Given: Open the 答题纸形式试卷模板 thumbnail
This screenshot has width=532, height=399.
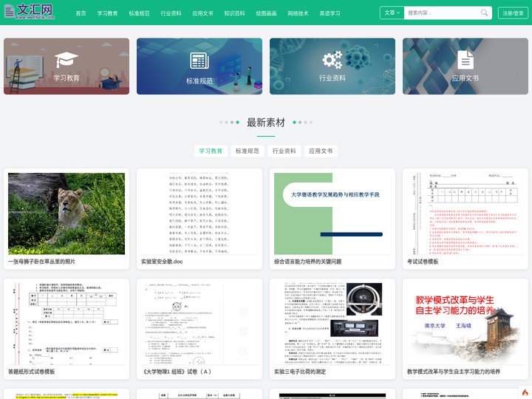Looking at the screenshot, I should 66,324.
